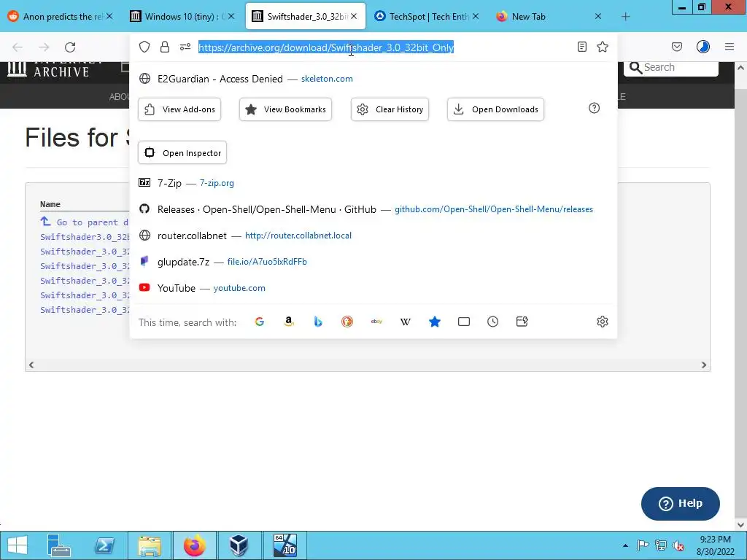Reload the page with the refresh icon

point(70,47)
